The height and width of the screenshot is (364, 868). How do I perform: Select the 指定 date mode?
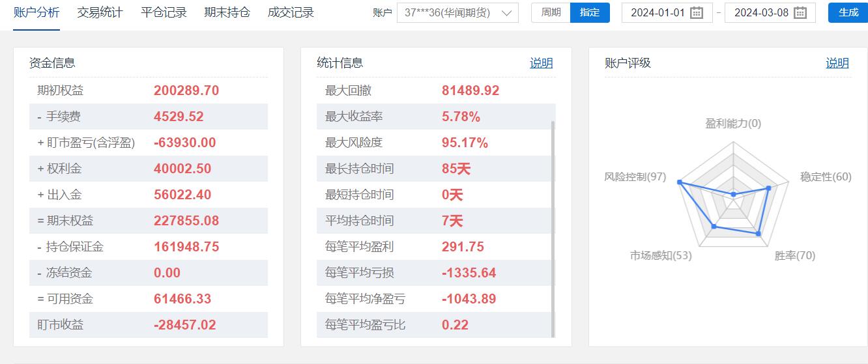(590, 12)
